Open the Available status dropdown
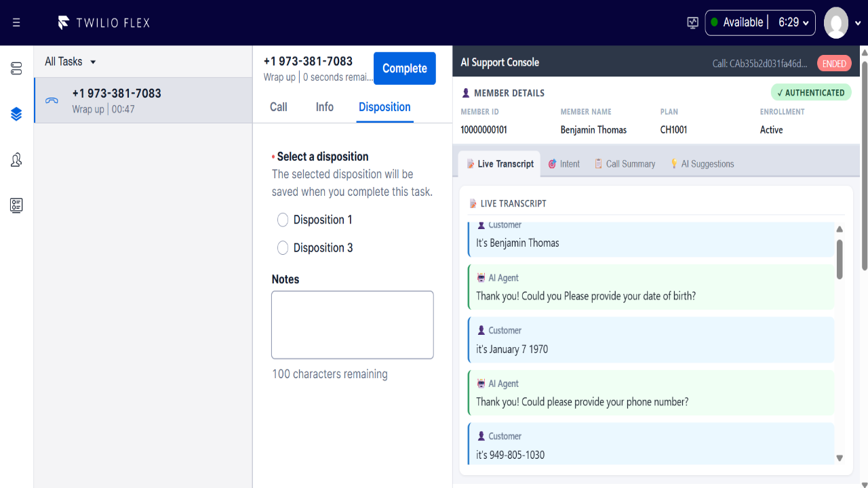Screen dimensions: 868x488 759,22
